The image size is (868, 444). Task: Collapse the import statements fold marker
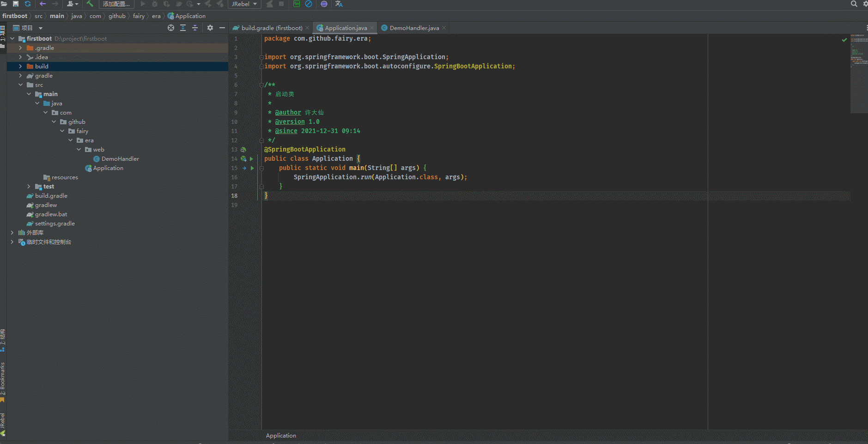(261, 57)
